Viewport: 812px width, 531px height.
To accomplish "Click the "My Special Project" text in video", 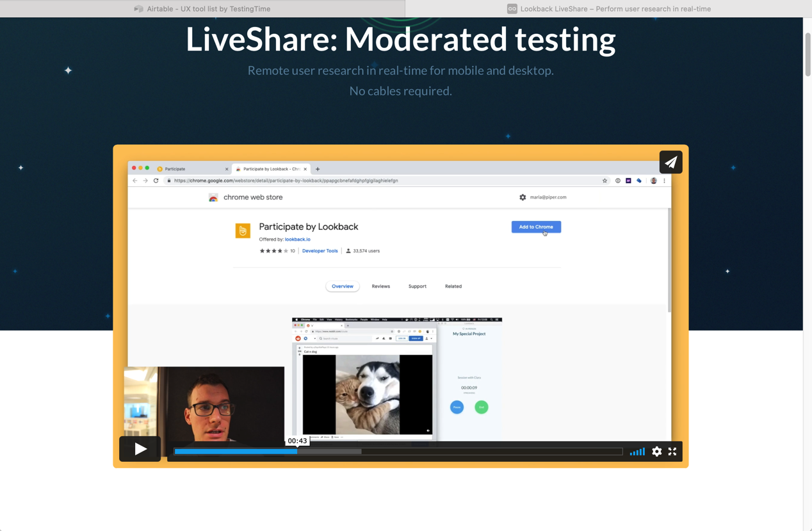I will tap(469, 334).
